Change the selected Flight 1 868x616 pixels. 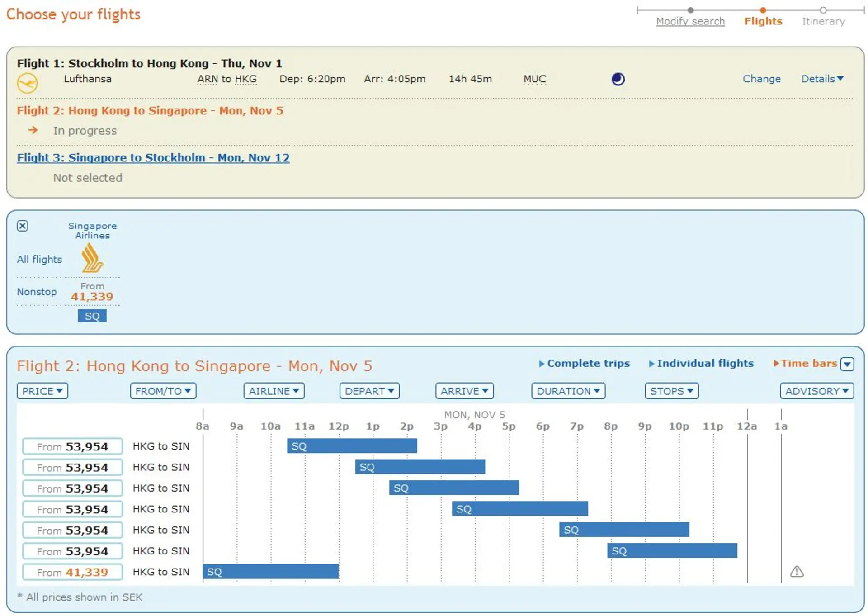coord(761,79)
